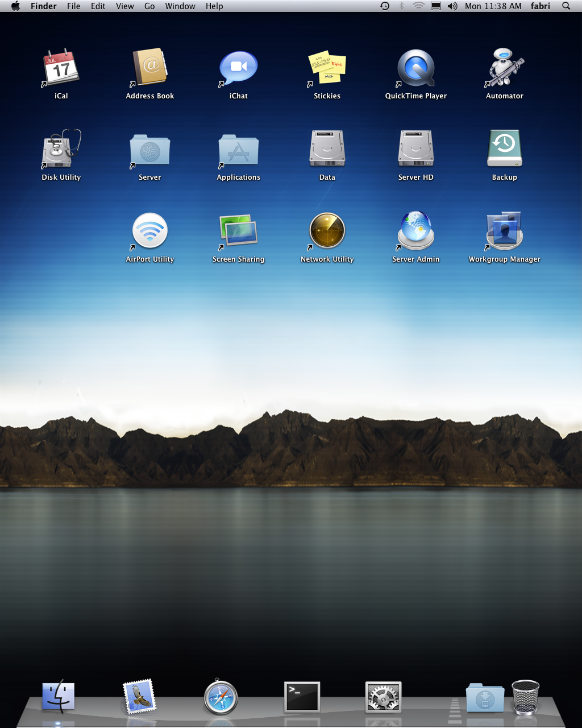Open Mail from the Dock
Image resolution: width=582 pixels, height=728 pixels.
[x=139, y=697]
